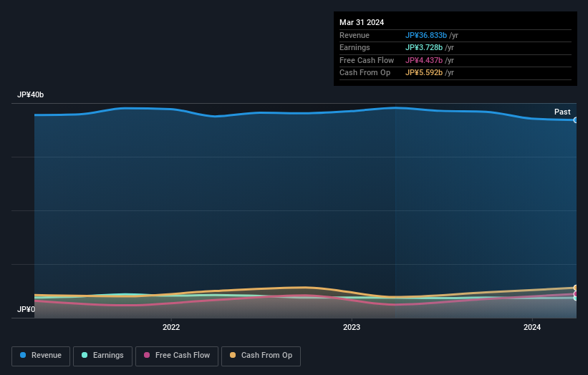Click the 2022 x-axis label
This screenshot has height=375, width=588.
[171, 327]
